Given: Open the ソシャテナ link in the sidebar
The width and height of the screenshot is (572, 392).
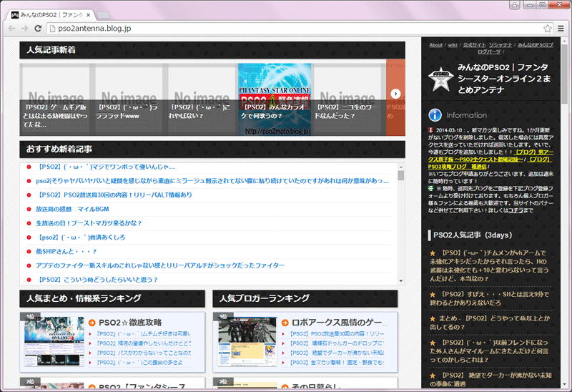Looking at the screenshot, I should point(500,45).
